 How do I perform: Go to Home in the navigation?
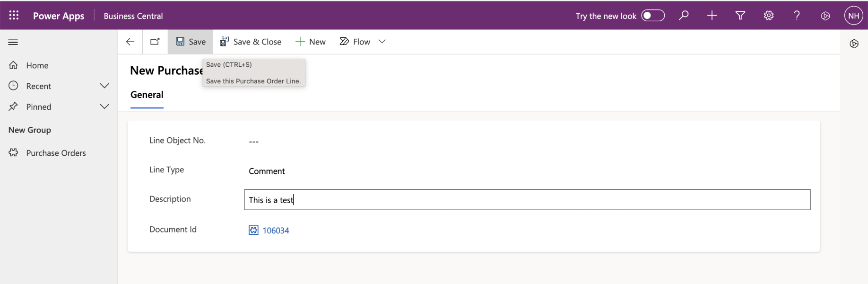pos(37,65)
